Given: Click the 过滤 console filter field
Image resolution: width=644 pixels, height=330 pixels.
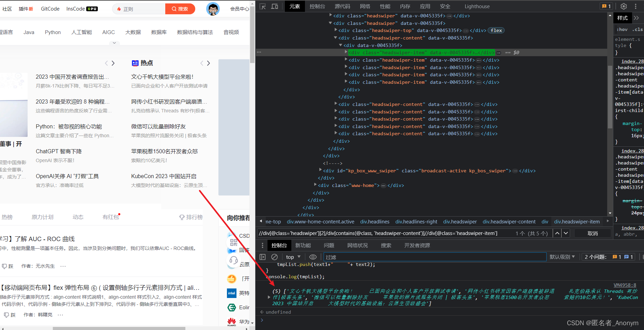Looking at the screenshot, I should (435, 257).
